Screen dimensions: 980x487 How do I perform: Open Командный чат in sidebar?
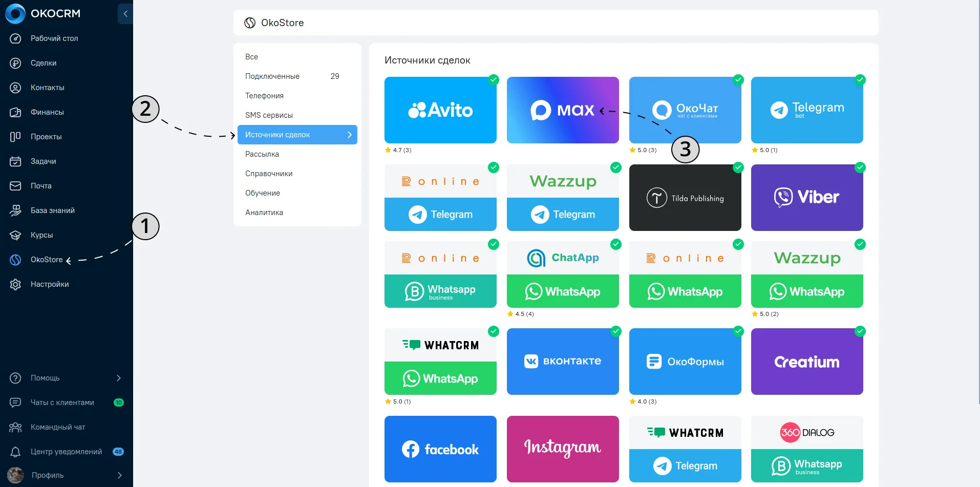pyautogui.click(x=58, y=427)
